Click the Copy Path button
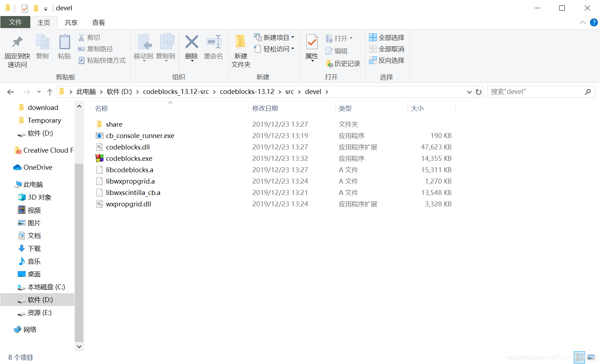This screenshot has width=600, height=364. coord(95,49)
